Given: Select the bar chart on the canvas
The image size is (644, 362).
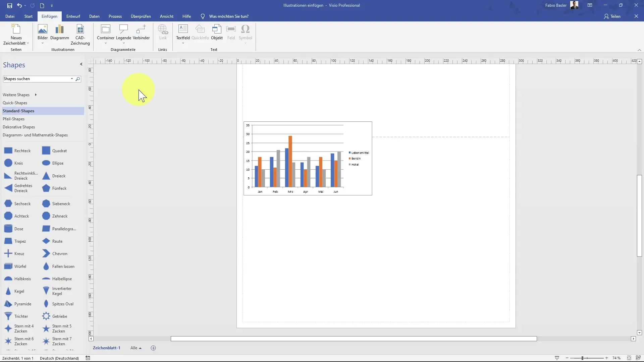Looking at the screenshot, I should (x=308, y=158).
